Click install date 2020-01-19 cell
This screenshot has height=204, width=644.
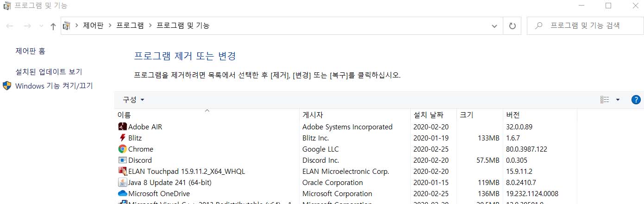point(431,138)
